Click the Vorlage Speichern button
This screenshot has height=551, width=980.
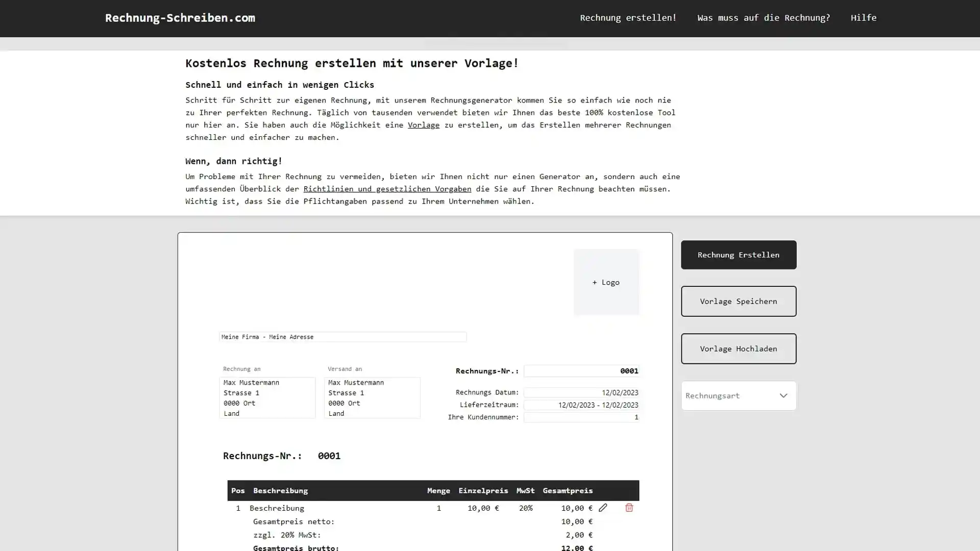[738, 301]
